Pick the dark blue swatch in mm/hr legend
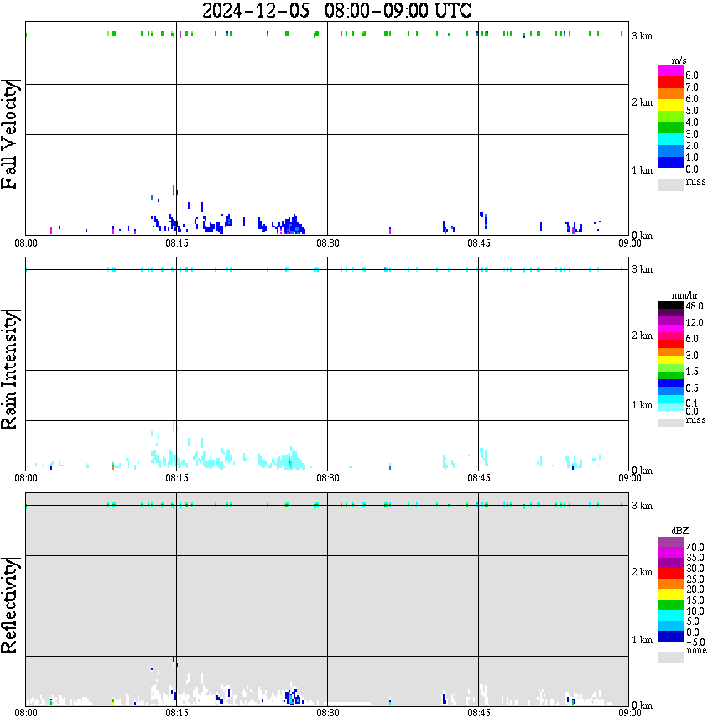Image resolution: width=713 pixels, height=728 pixels. (x=670, y=383)
